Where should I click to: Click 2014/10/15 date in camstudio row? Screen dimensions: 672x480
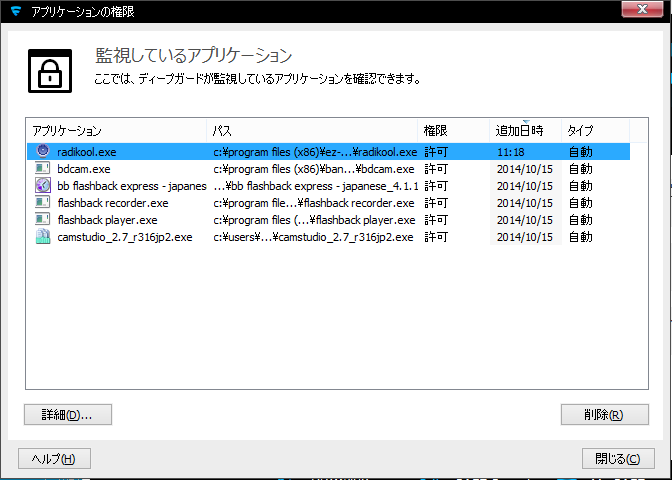tap(525, 237)
